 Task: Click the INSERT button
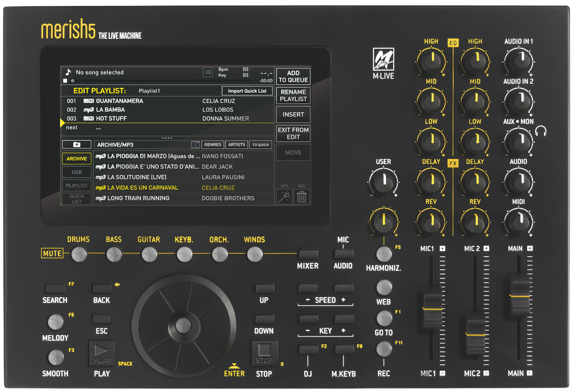pos(293,114)
